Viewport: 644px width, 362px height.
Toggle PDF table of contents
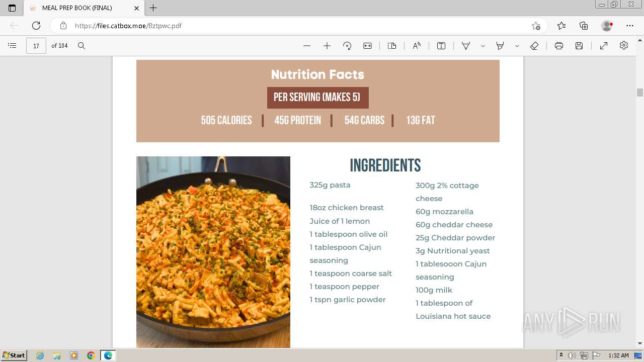coord(12,46)
